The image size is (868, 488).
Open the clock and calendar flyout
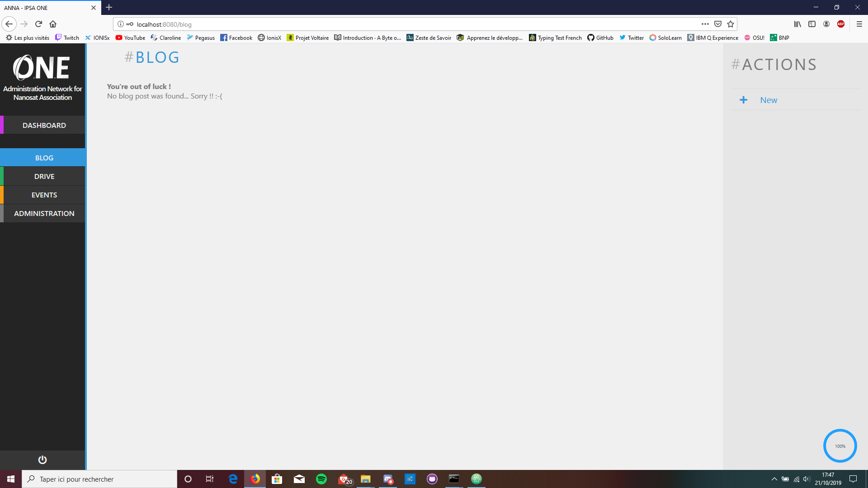pos(828,479)
